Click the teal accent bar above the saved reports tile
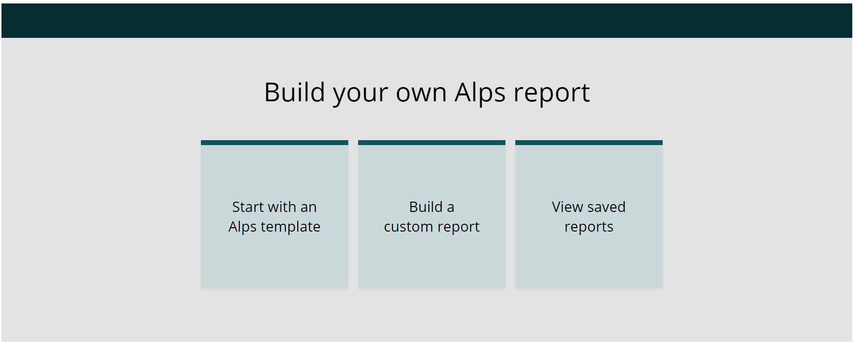Screen dimensions: 868x357 click(x=588, y=143)
